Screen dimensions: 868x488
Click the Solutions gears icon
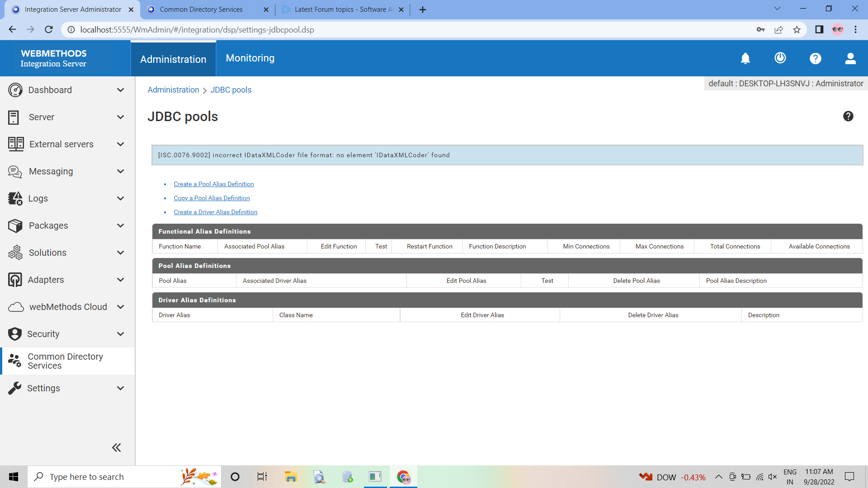click(x=15, y=253)
